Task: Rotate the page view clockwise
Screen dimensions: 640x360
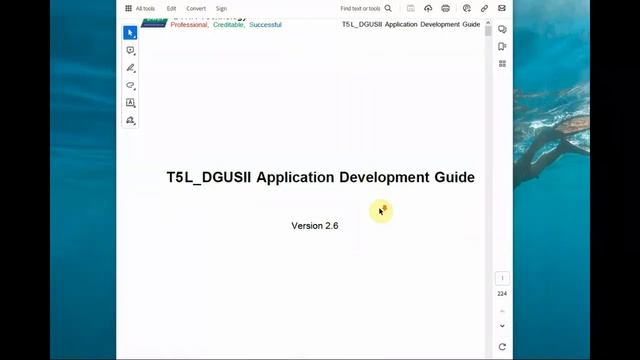Action: (502, 347)
